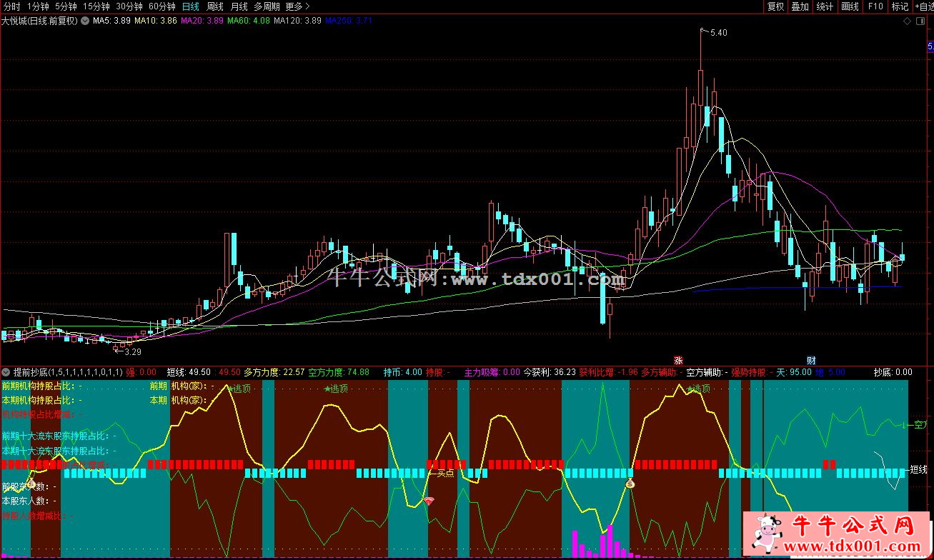Click the 持币: 4.00 value
The width and height of the screenshot is (934, 560).
403,372
